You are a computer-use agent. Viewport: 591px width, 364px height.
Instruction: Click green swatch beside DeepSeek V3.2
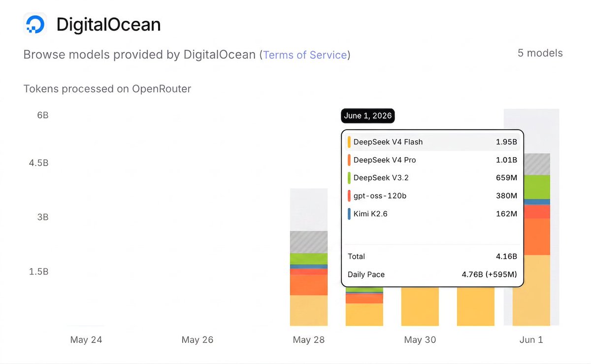click(x=349, y=178)
